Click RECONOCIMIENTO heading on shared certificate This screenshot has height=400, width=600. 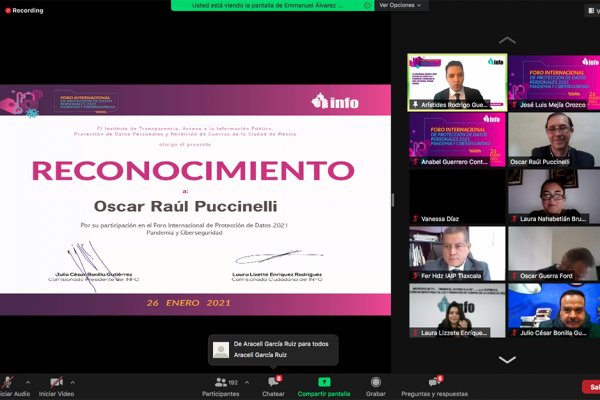[x=194, y=170]
